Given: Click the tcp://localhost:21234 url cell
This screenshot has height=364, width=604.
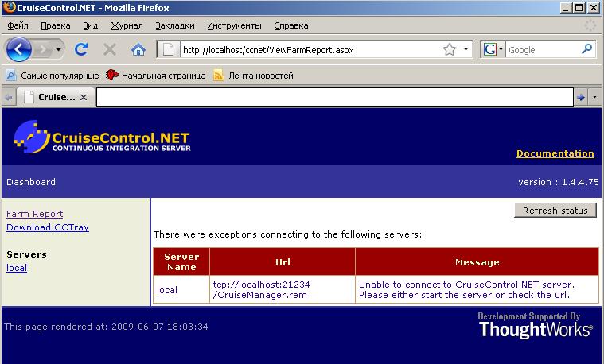Looking at the screenshot, I should coord(283,290).
